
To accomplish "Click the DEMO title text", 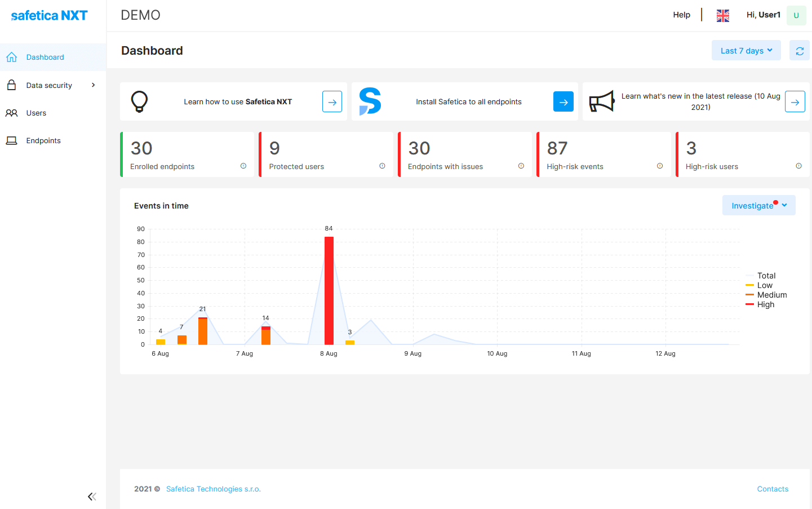I will pyautogui.click(x=141, y=15).
